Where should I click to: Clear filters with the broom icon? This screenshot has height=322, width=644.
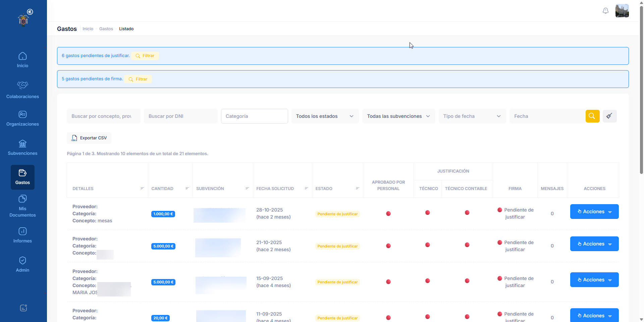tap(609, 116)
